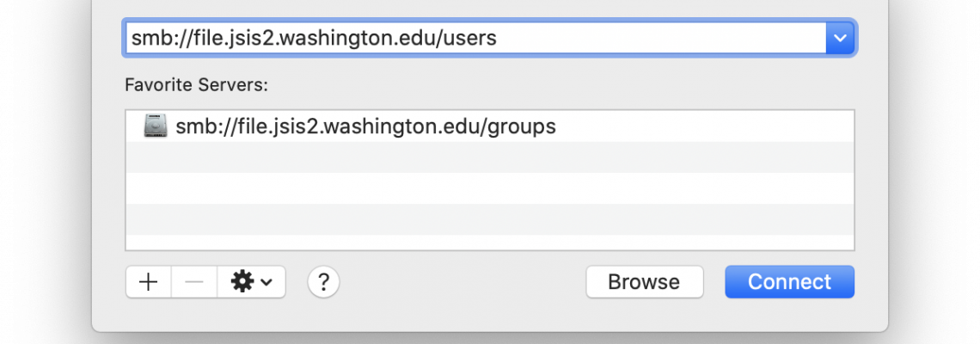Select the network drive icon beside groups server
The width and height of the screenshot is (980, 344).
(156, 126)
